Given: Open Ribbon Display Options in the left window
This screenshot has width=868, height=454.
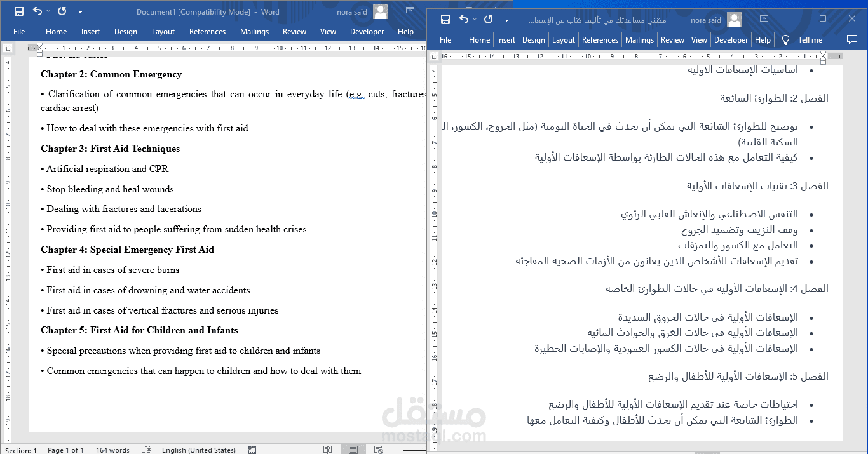Looking at the screenshot, I should pos(410,11).
